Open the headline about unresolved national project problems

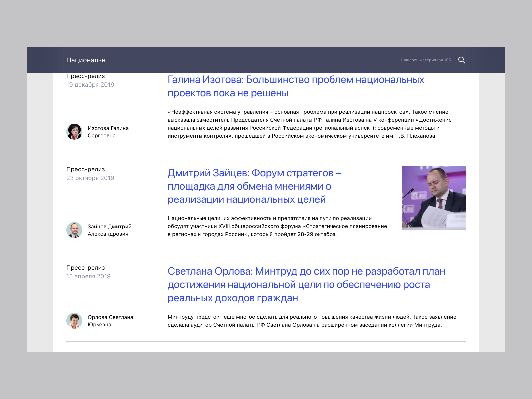[x=295, y=86]
